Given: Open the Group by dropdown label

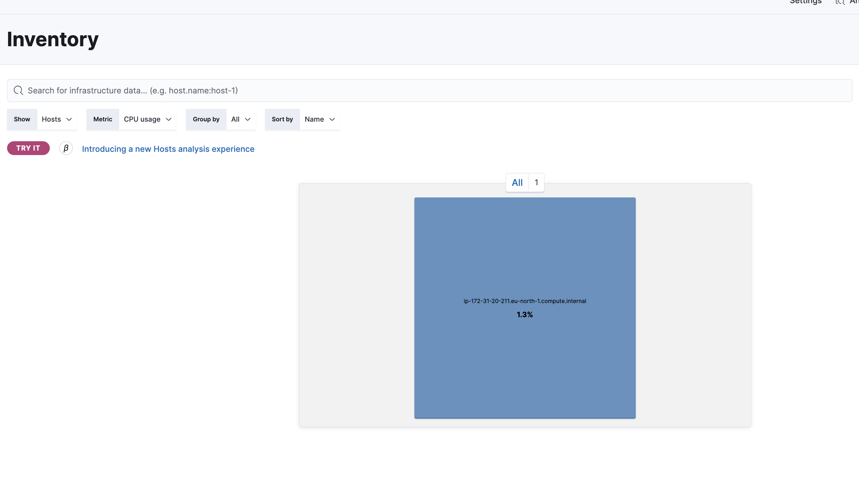Looking at the screenshot, I should point(206,119).
